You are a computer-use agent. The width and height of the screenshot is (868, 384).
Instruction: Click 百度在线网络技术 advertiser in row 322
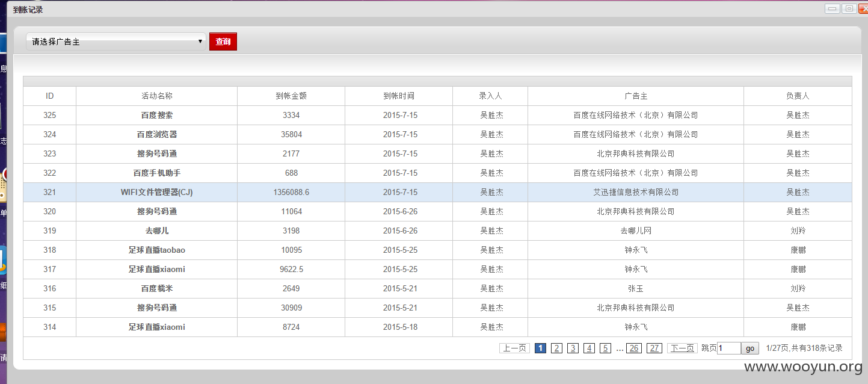[x=636, y=173]
